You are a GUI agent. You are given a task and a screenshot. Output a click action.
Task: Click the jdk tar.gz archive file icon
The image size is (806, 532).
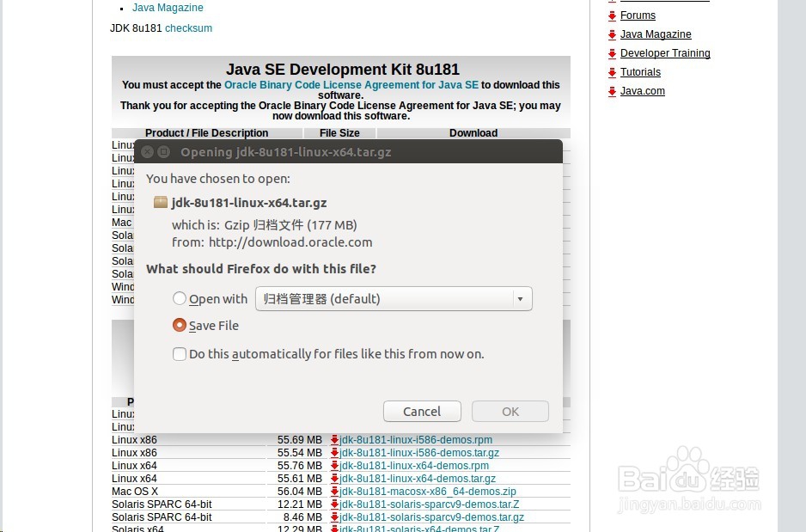161,202
